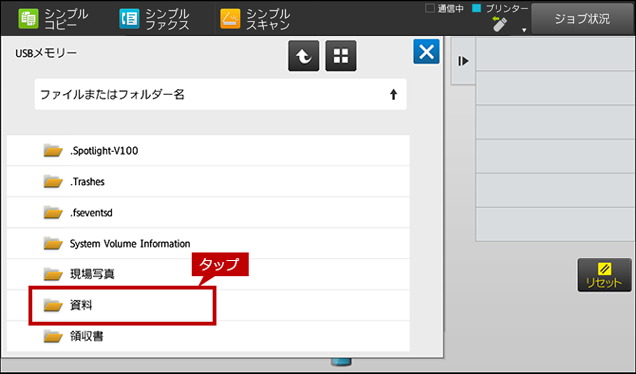
Task: Click the プリンター status indicator box
Action: pos(477,8)
